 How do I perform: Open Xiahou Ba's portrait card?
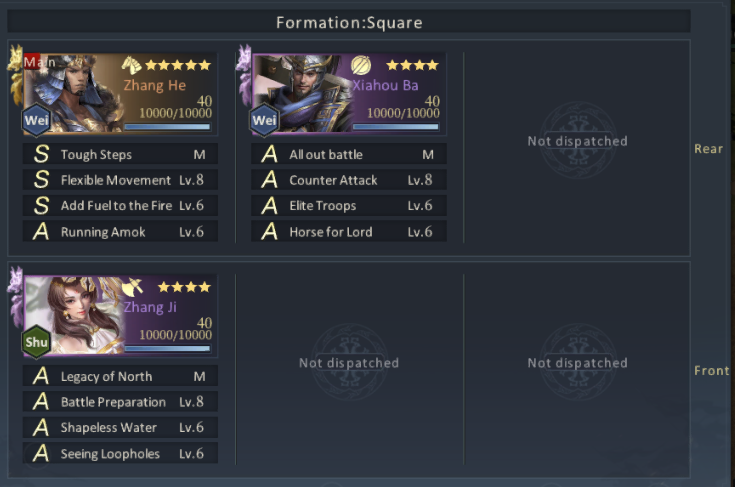349,93
